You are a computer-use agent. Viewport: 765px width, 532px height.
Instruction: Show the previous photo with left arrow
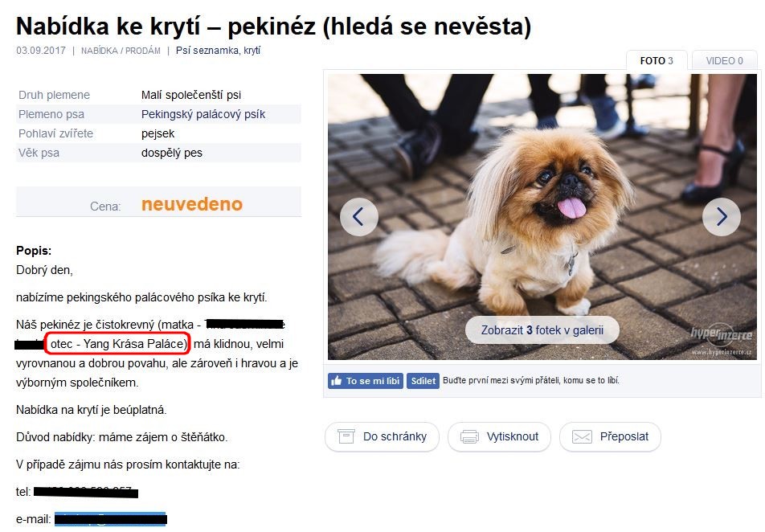click(358, 217)
